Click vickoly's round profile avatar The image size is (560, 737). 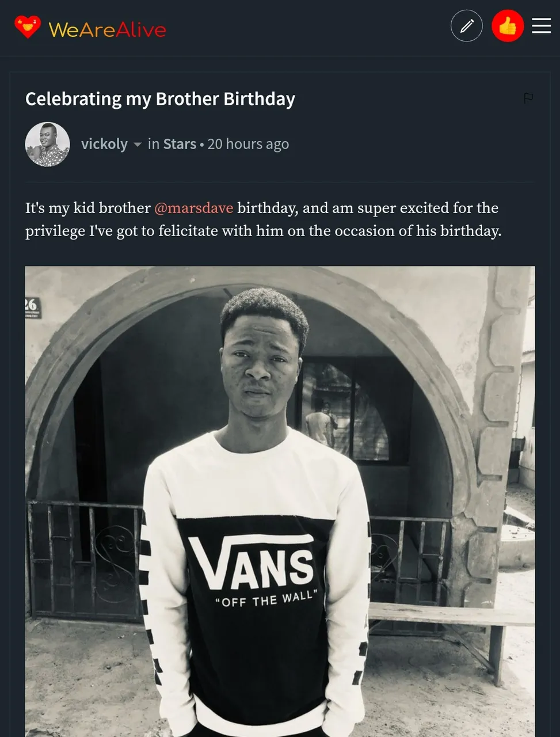point(48,145)
